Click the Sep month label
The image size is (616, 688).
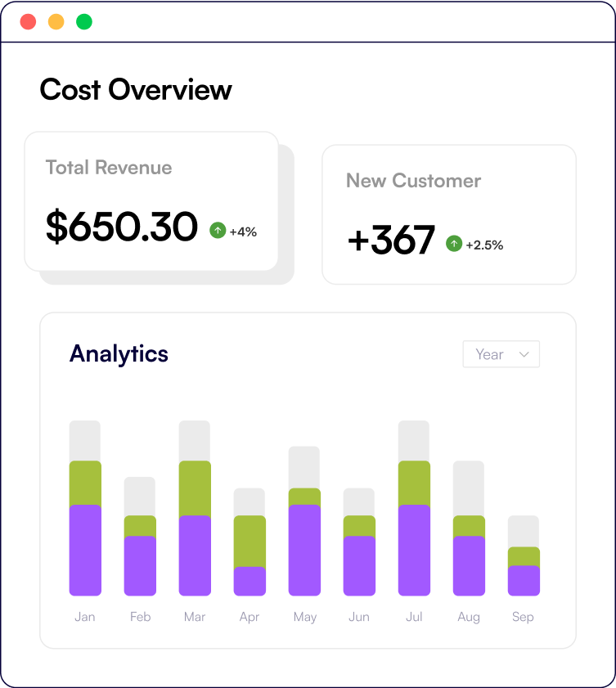pos(523,617)
